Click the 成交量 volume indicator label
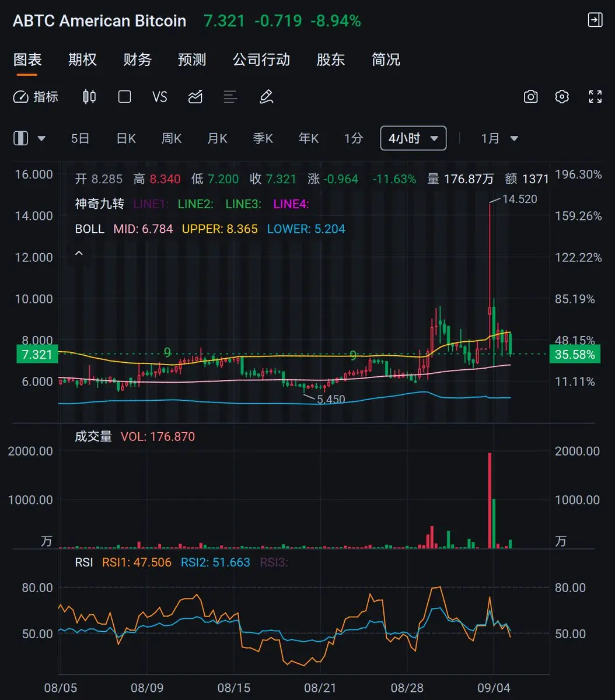The width and height of the screenshot is (615, 700). click(93, 436)
